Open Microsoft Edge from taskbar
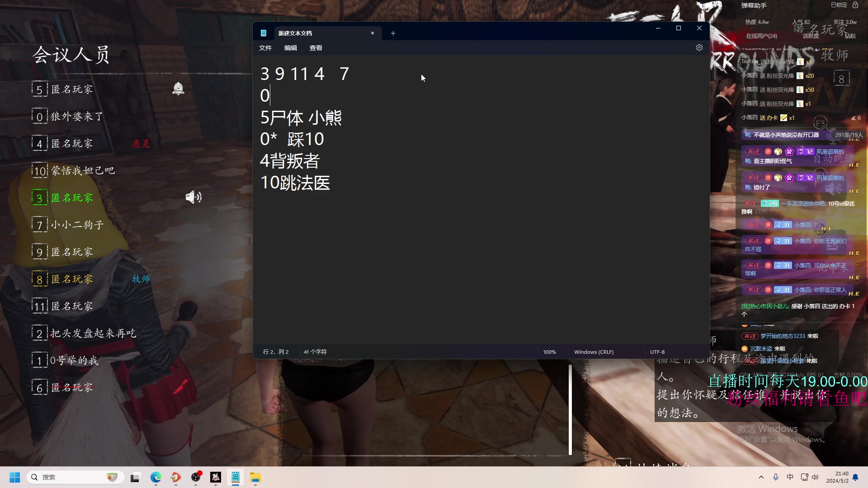 coord(156,477)
